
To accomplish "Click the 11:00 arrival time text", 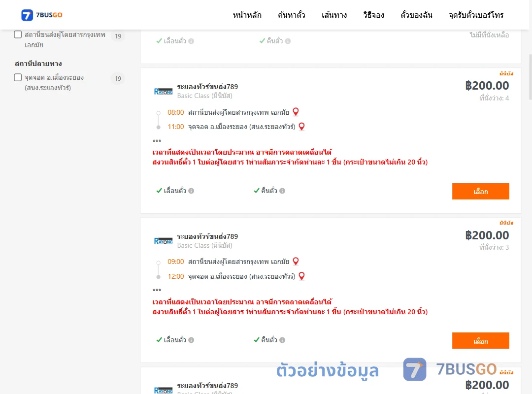I will tap(176, 127).
